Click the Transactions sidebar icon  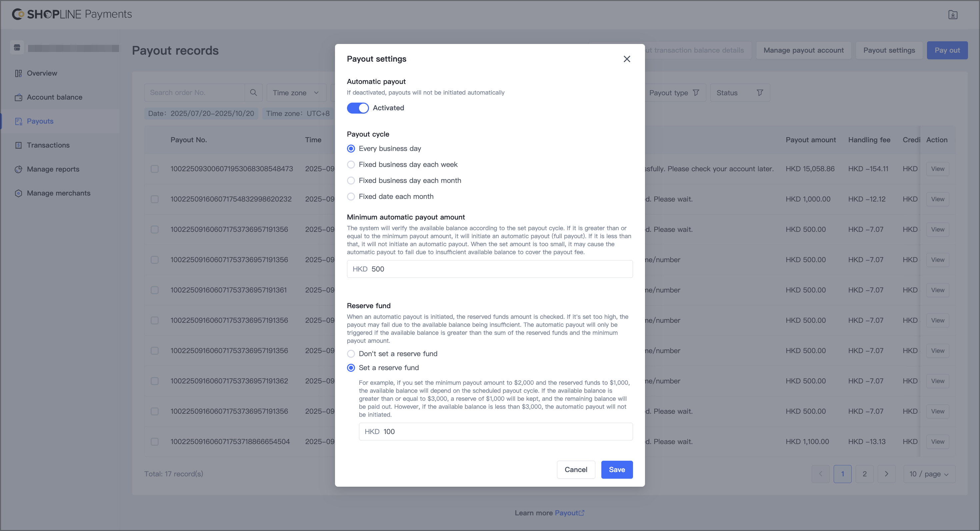click(18, 145)
